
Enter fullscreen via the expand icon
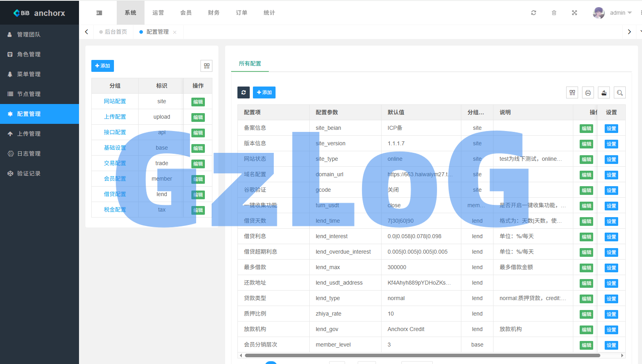(574, 13)
